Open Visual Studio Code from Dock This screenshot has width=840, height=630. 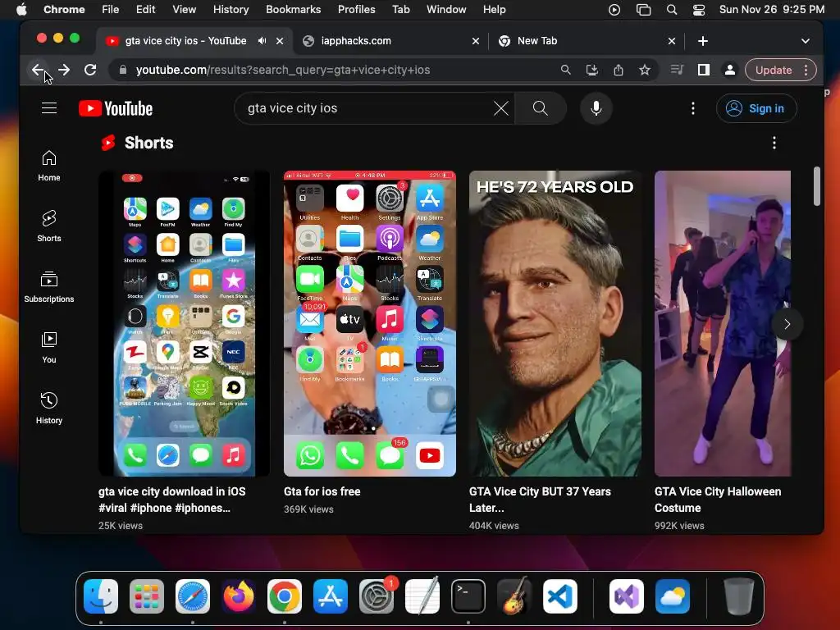pyautogui.click(x=559, y=596)
